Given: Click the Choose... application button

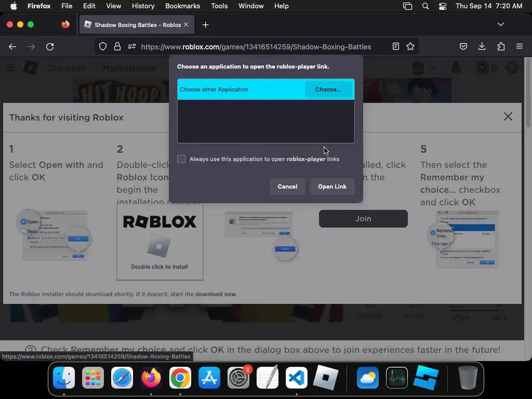Looking at the screenshot, I should 328,89.
